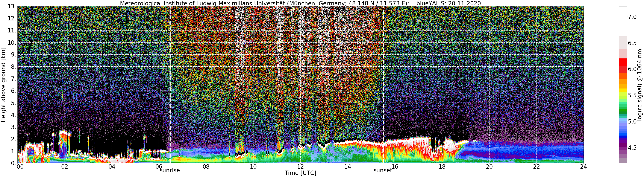Image resolution: width=644 pixels, height=177 pixels.
Task: Click the y-axis tick label '0.'
Action: coord(14,163)
